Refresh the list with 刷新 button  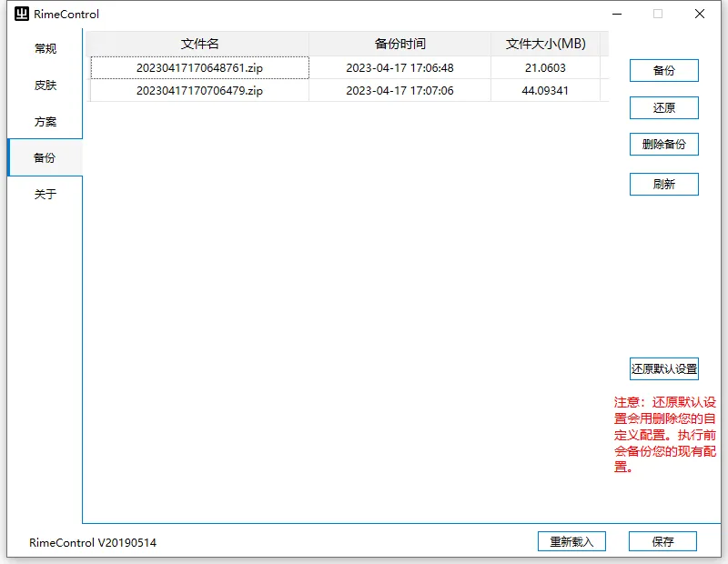(x=663, y=185)
